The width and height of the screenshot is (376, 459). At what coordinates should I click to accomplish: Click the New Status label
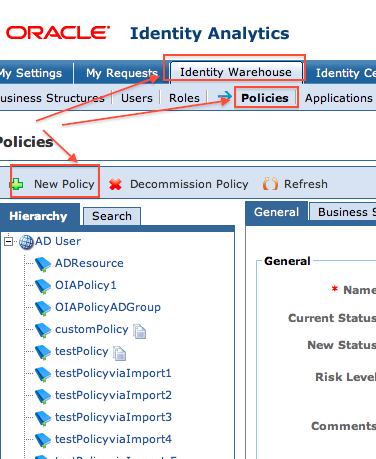tap(341, 345)
